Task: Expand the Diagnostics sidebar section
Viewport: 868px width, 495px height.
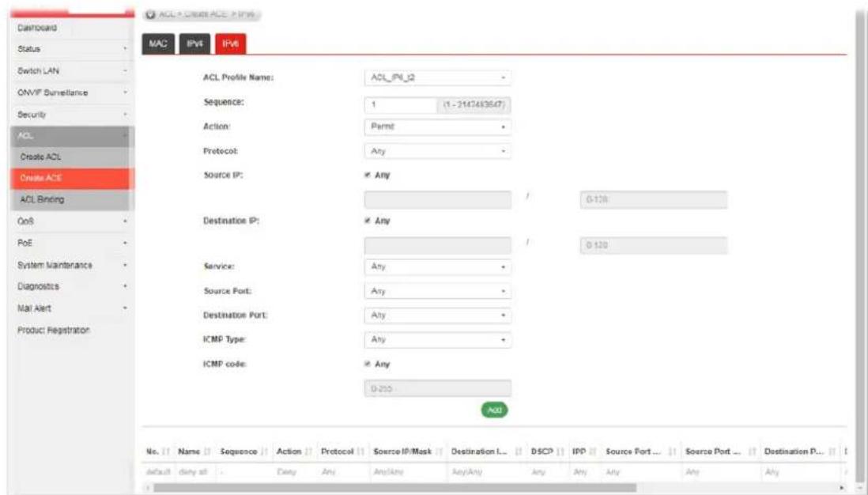Action: [x=71, y=287]
